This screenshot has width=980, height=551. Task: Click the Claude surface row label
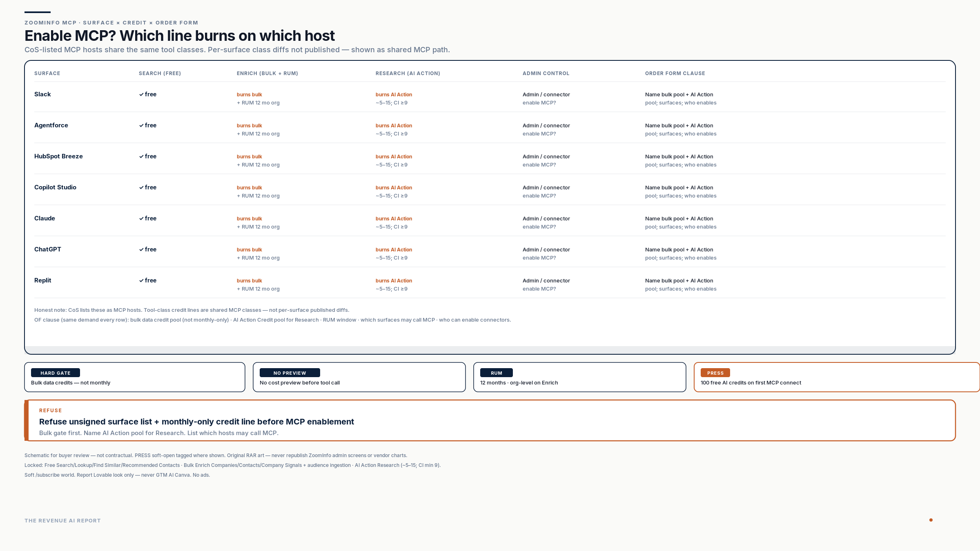(45, 218)
